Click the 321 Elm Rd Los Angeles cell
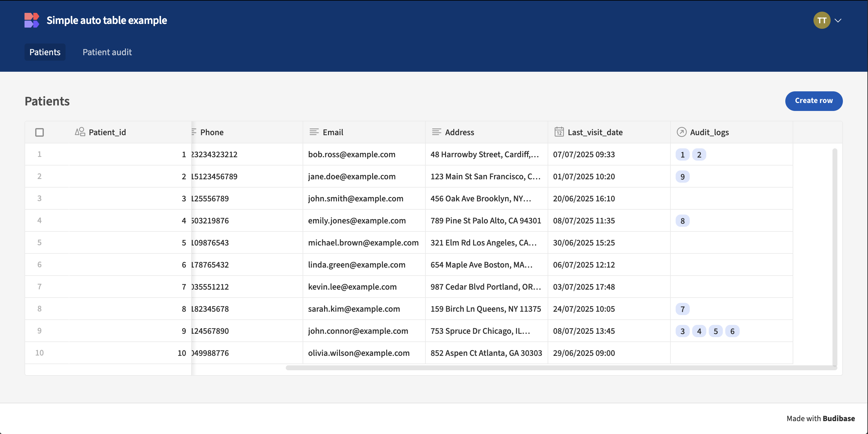868x434 pixels. 487,243
